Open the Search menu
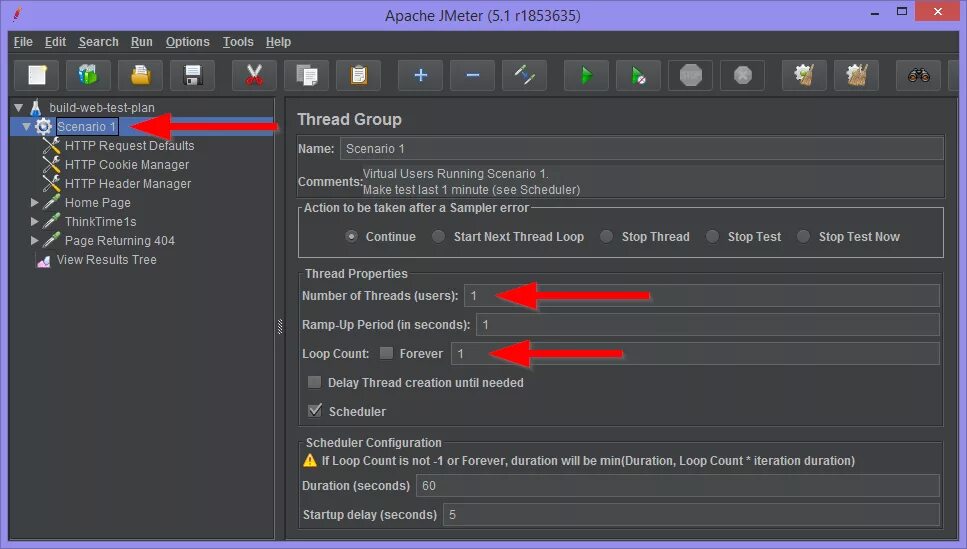The image size is (967, 549). tap(99, 42)
